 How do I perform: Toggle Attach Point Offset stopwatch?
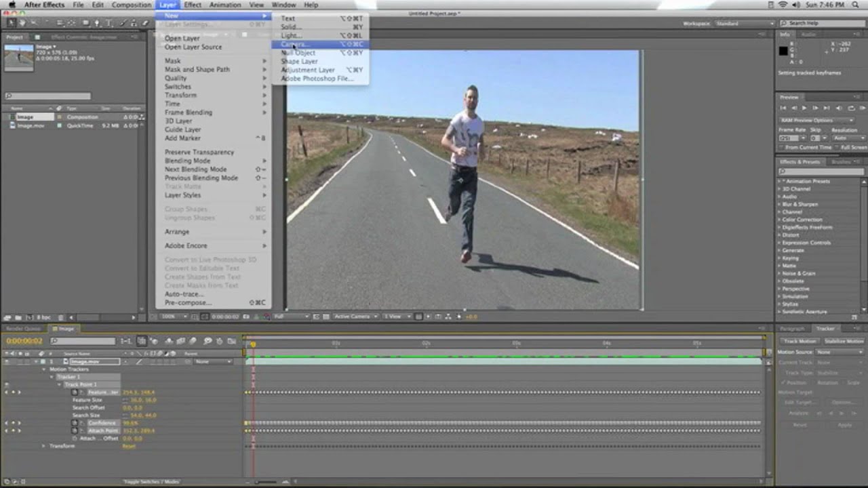pos(75,439)
